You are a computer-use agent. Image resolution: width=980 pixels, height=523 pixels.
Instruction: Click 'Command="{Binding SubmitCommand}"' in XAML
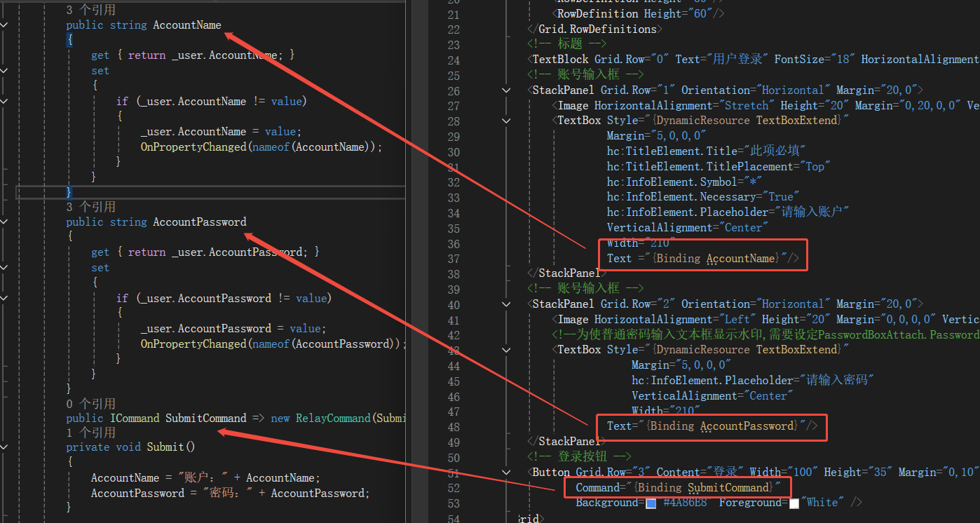click(679, 488)
